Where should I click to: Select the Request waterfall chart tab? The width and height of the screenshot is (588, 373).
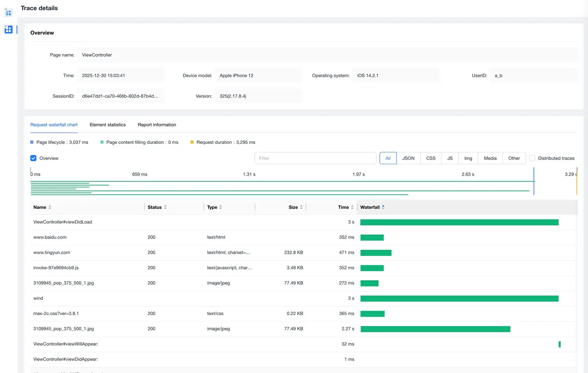(54, 125)
